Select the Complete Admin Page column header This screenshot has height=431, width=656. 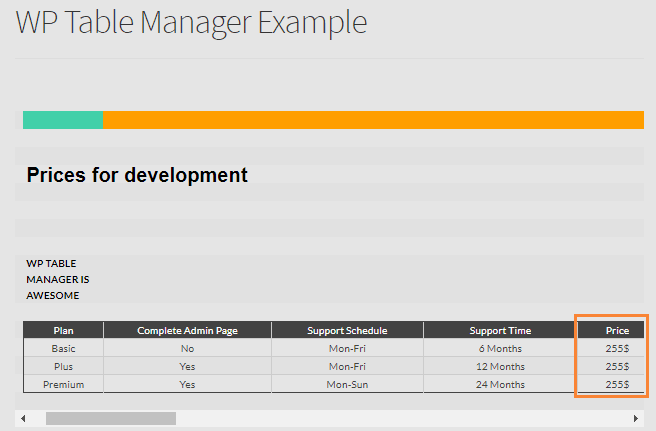(187, 330)
